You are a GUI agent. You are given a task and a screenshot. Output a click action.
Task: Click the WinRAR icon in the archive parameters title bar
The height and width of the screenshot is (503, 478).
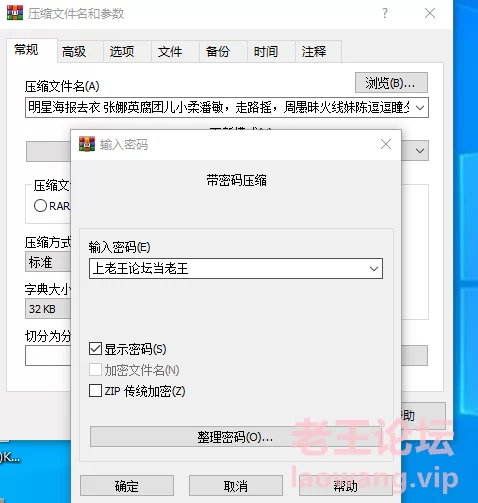click(15, 13)
